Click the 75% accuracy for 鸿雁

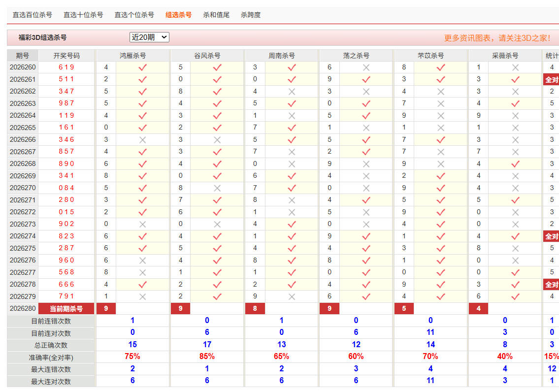132,357
